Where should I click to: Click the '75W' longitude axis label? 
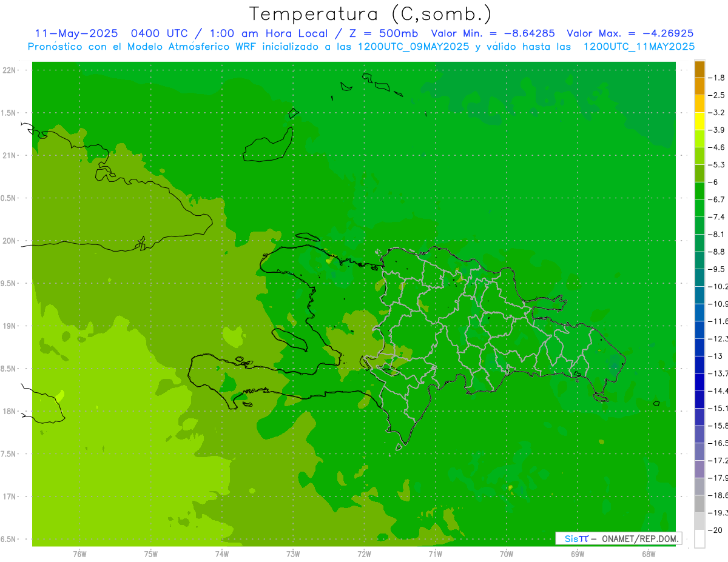(x=151, y=554)
